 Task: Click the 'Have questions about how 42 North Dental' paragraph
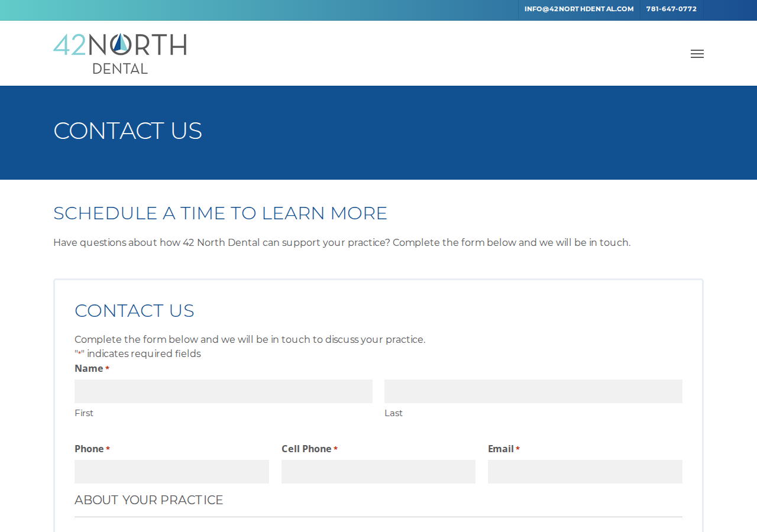click(342, 243)
